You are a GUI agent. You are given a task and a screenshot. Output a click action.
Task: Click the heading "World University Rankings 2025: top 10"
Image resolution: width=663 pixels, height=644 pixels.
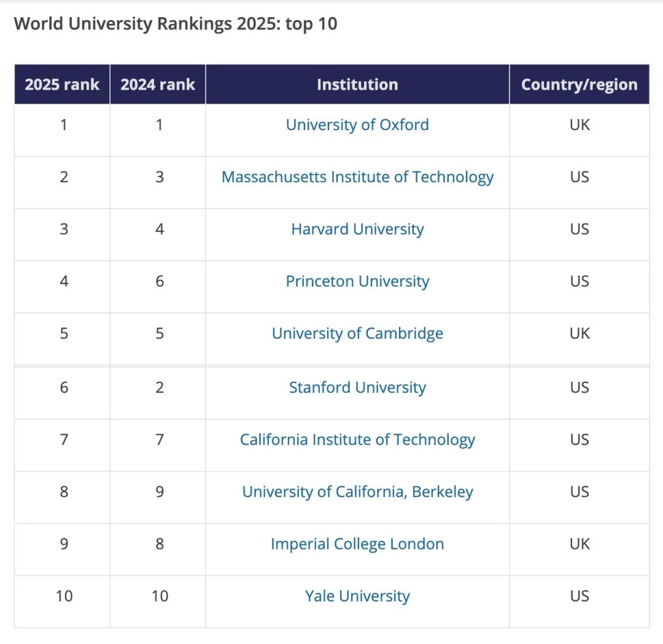coord(176,24)
